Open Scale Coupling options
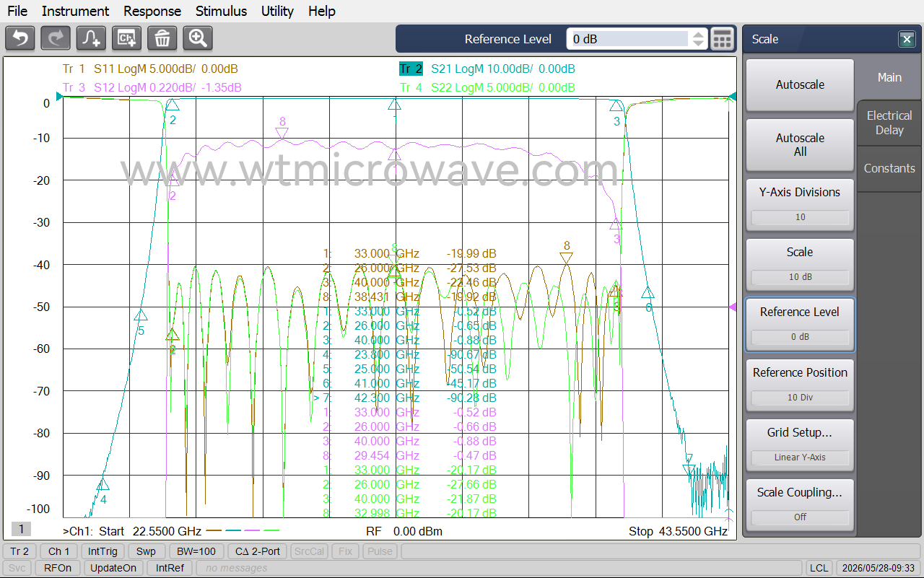 click(800, 504)
